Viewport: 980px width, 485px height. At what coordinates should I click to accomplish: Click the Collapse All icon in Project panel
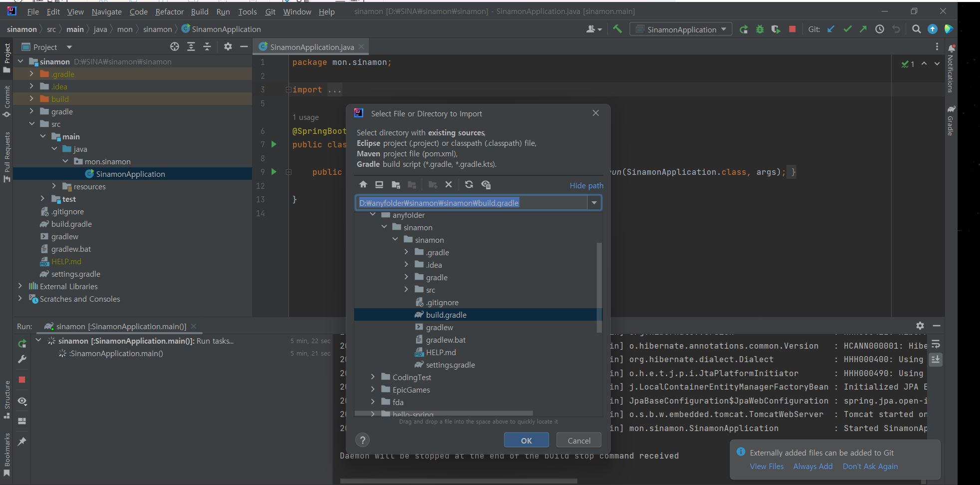tap(207, 46)
